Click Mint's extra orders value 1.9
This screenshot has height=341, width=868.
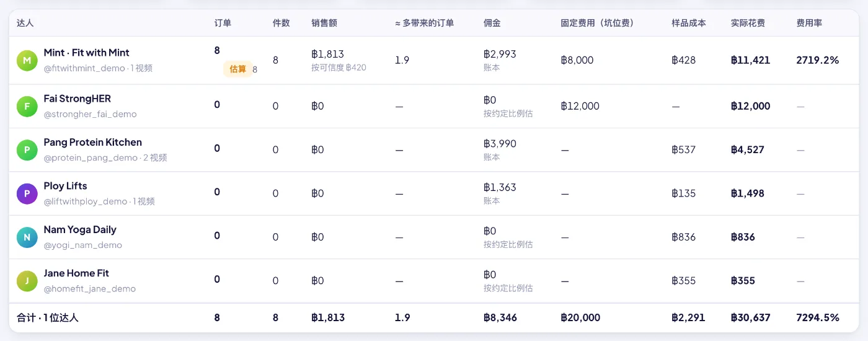(x=402, y=60)
